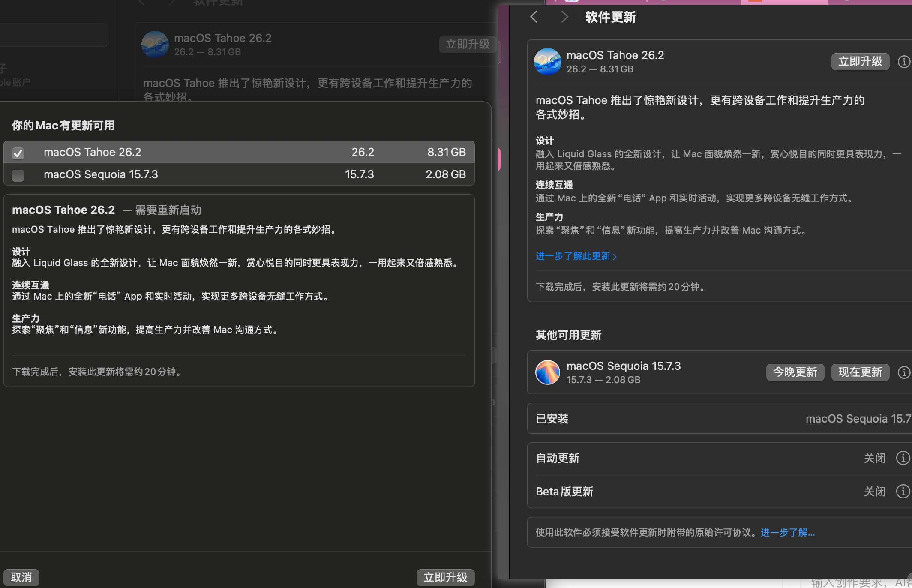Click the macOS Sequoia 15.7.3 icon
Image resolution: width=912 pixels, height=588 pixels.
548,372
